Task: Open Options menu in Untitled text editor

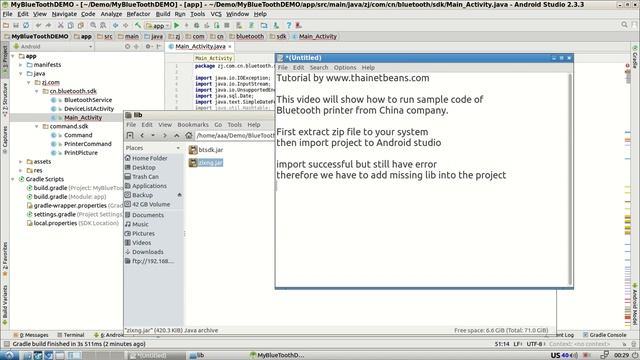Action: (345, 67)
